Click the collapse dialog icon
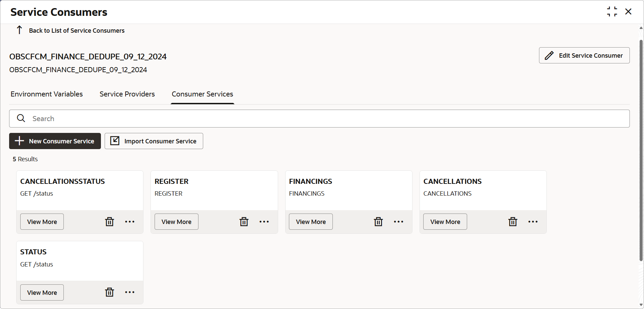Image resolution: width=644 pixels, height=309 pixels. pyautogui.click(x=612, y=11)
